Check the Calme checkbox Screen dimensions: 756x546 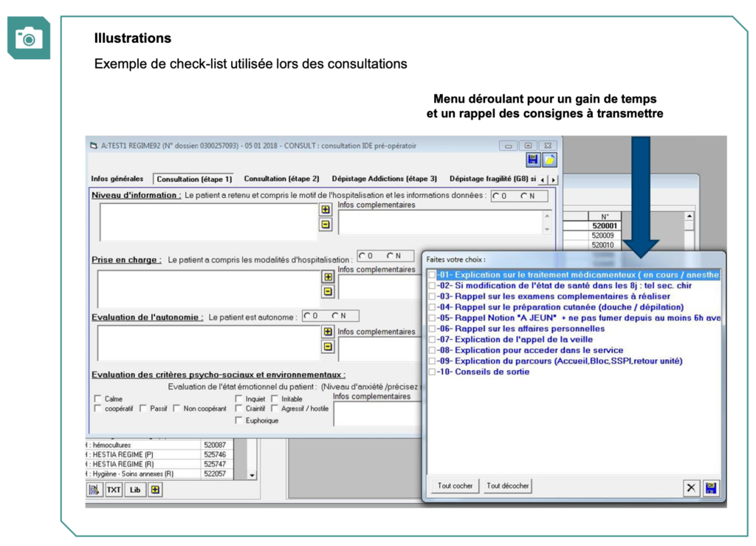pos(98,398)
